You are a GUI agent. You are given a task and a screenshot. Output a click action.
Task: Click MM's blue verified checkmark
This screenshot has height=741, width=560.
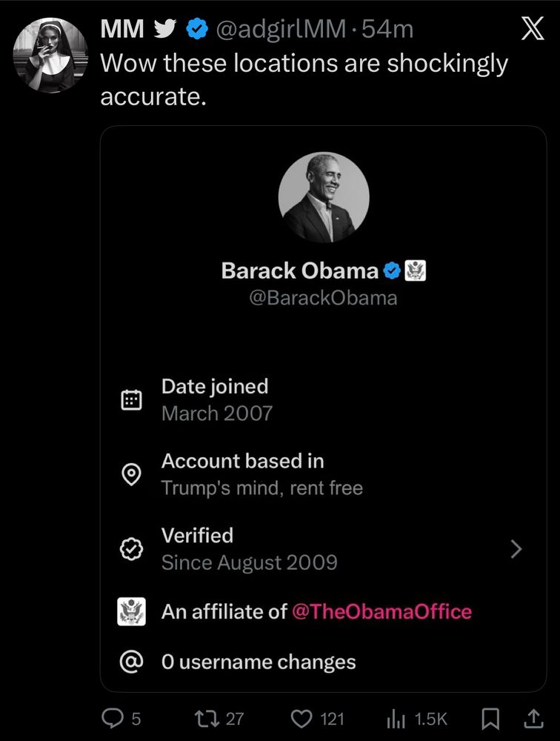tap(196, 29)
